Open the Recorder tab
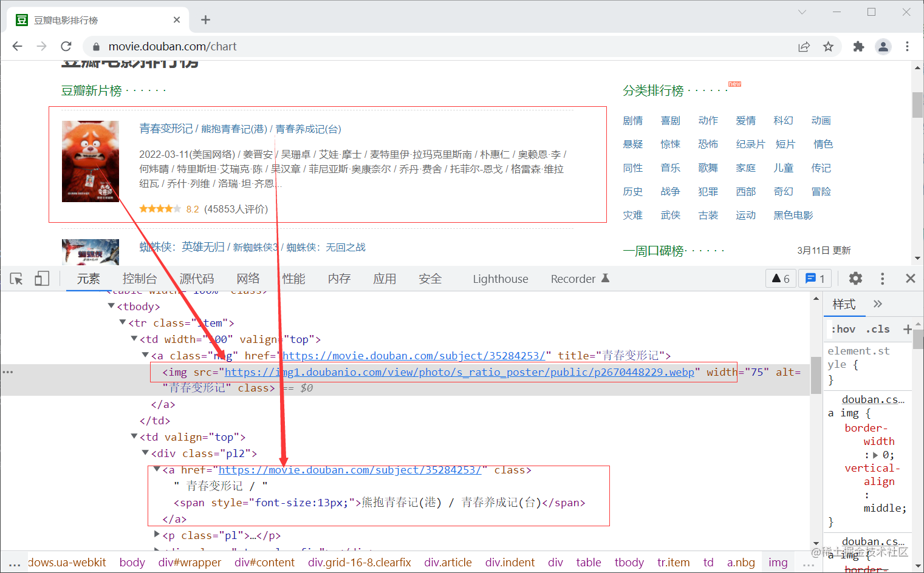The height and width of the screenshot is (573, 924). (x=580, y=279)
